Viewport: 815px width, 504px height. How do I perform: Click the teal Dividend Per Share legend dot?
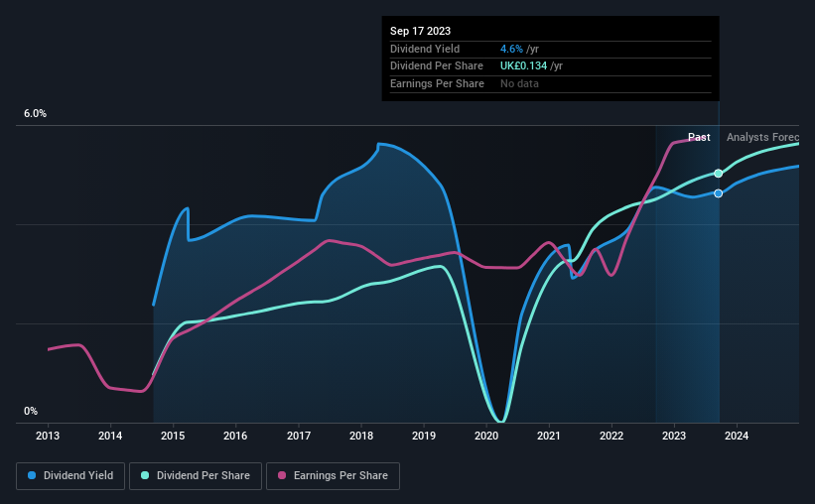click(145, 475)
